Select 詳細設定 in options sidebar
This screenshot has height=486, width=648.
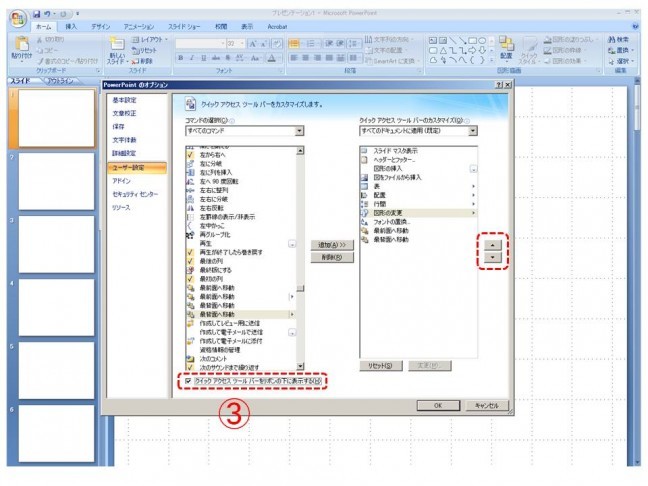click(124, 155)
